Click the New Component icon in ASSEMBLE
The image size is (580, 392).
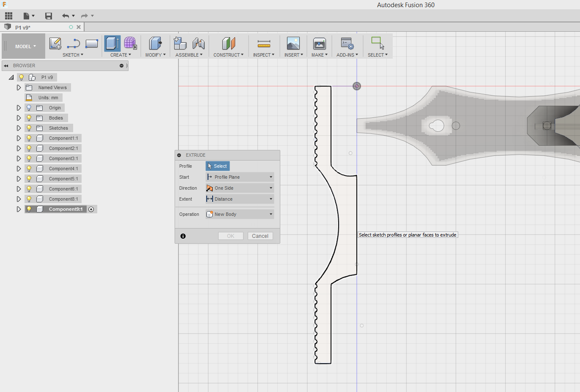click(180, 43)
